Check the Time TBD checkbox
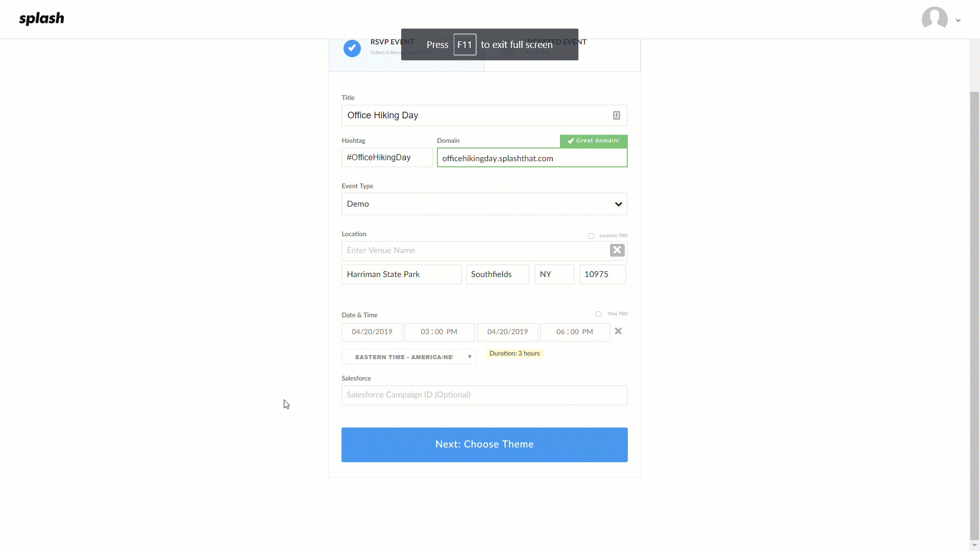The image size is (980, 551). click(x=598, y=314)
